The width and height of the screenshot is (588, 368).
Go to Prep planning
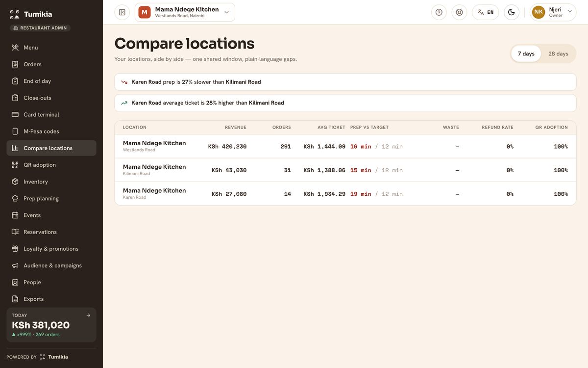pos(51,198)
